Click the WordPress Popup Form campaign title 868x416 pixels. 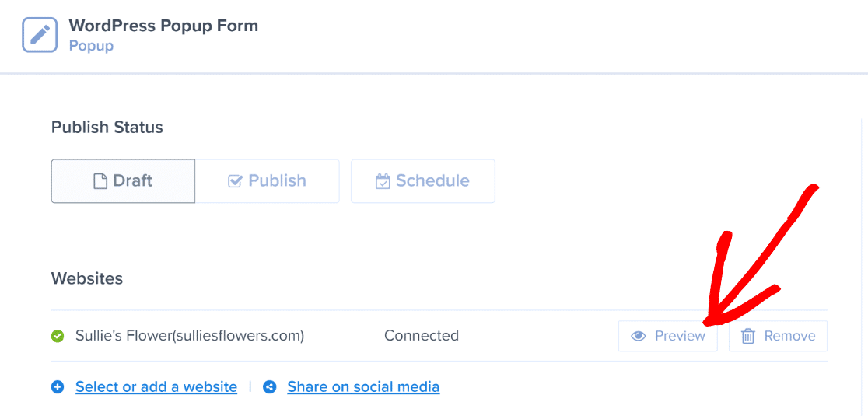pyautogui.click(x=164, y=26)
